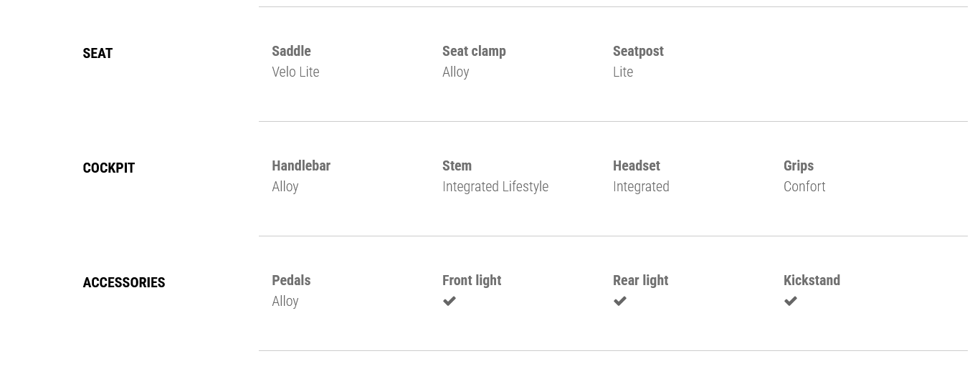Image resolution: width=980 pixels, height=389 pixels.
Task: Click the Grips label
Action: (x=799, y=166)
